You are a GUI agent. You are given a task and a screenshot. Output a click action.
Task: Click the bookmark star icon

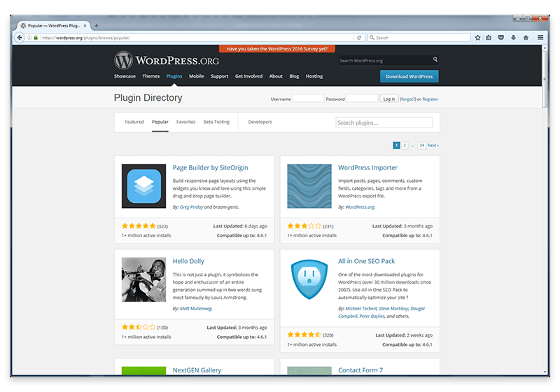(x=477, y=38)
